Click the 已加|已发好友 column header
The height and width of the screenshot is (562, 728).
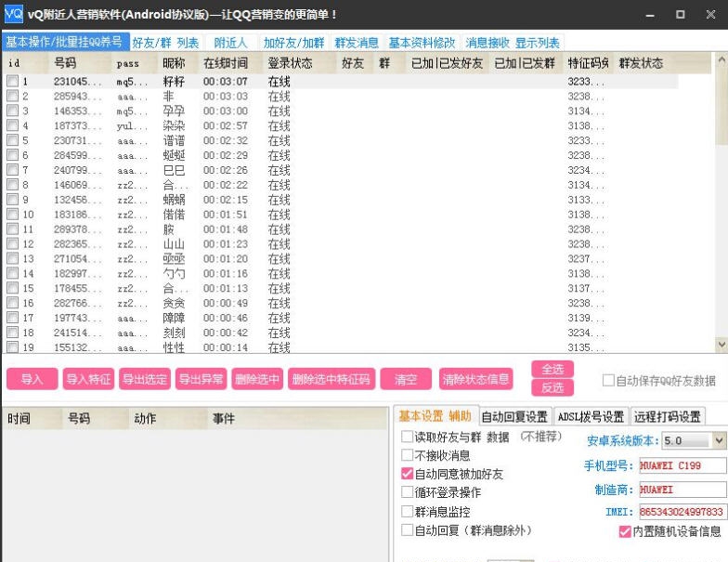[448, 63]
